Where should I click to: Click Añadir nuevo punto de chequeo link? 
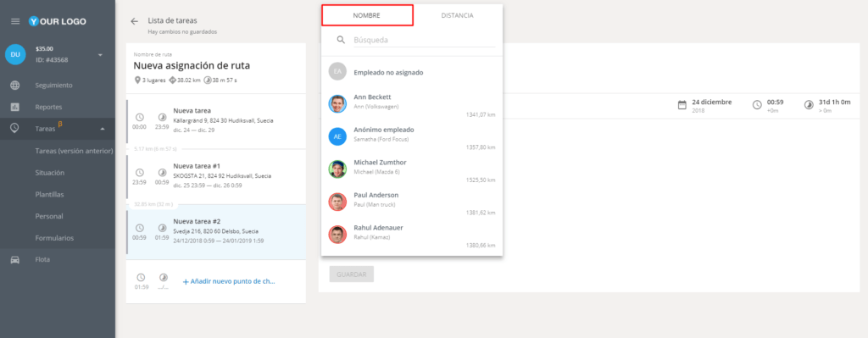(229, 281)
